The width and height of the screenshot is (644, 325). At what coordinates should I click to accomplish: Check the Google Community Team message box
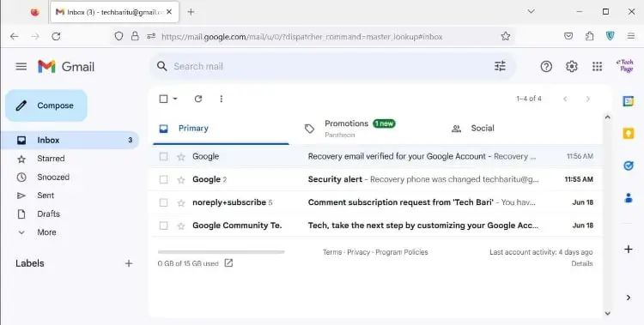click(163, 226)
